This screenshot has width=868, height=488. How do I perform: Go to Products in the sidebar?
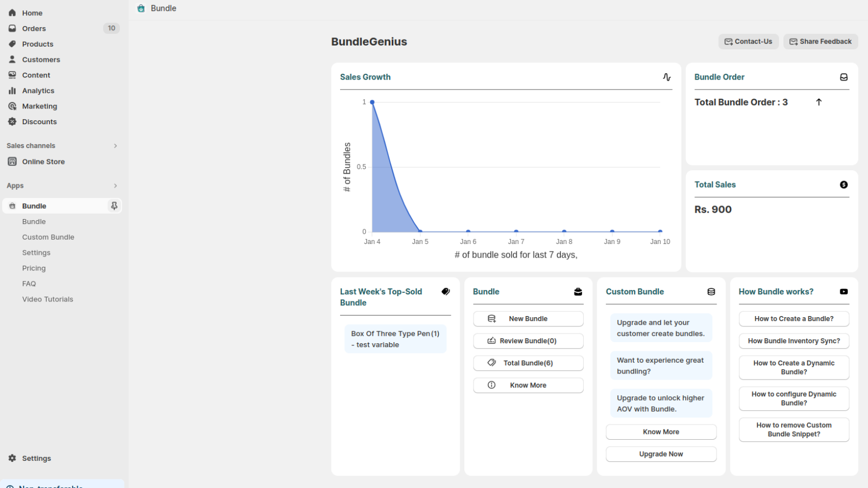37,44
